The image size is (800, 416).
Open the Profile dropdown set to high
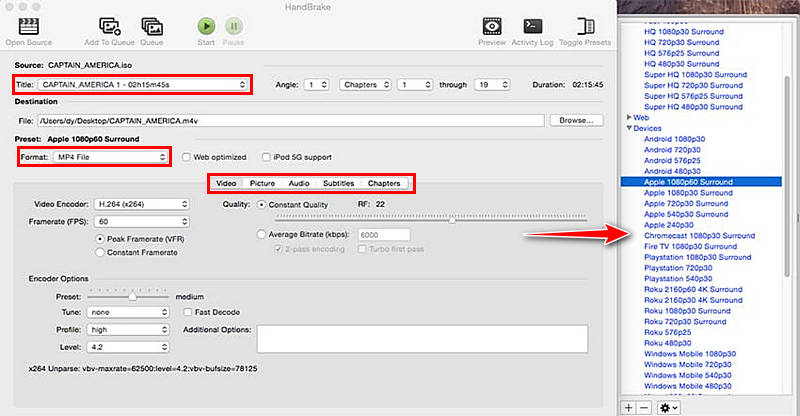128,330
